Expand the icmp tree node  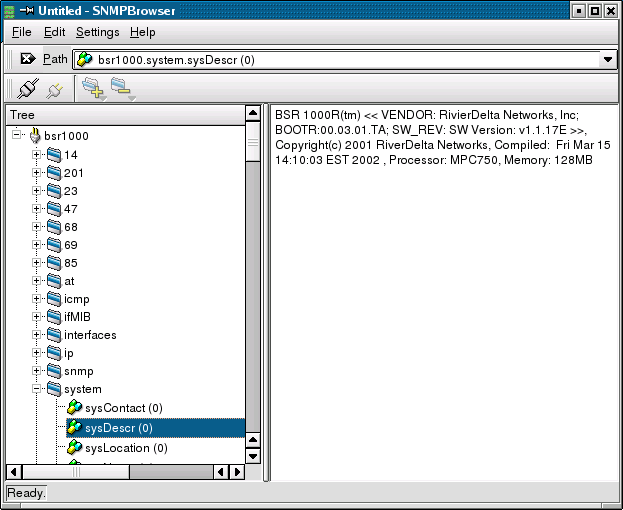click(x=36, y=299)
